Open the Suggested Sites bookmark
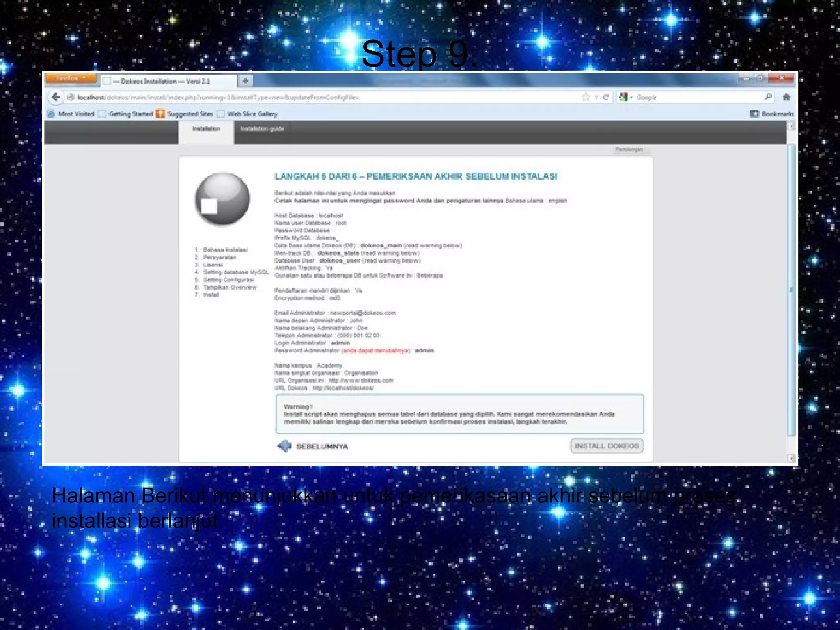 (185, 114)
